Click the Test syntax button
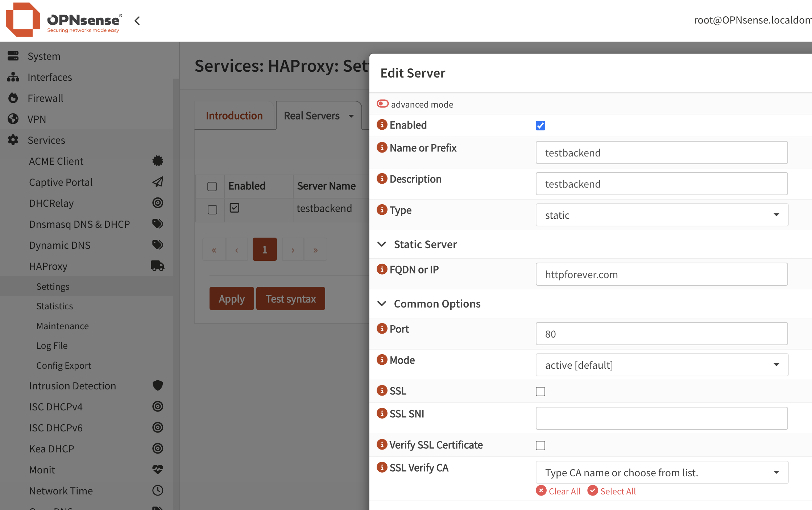Image resolution: width=812 pixels, height=510 pixels. tap(290, 299)
